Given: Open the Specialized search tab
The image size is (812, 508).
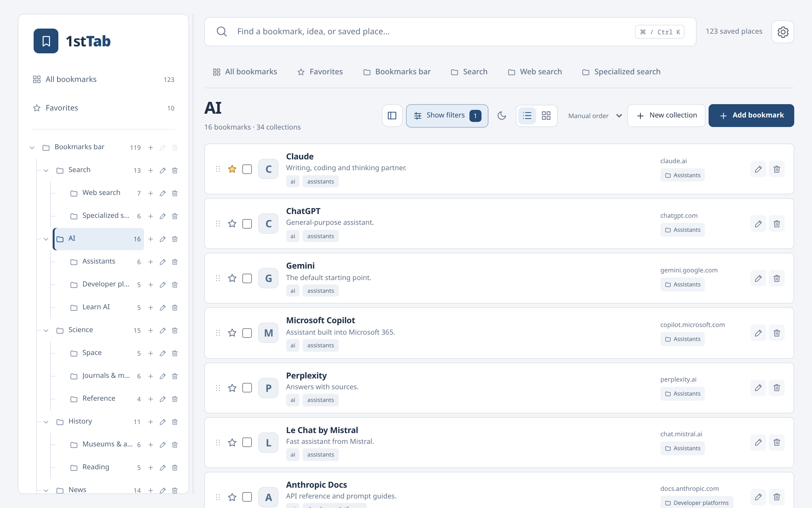Looking at the screenshot, I should pos(621,71).
